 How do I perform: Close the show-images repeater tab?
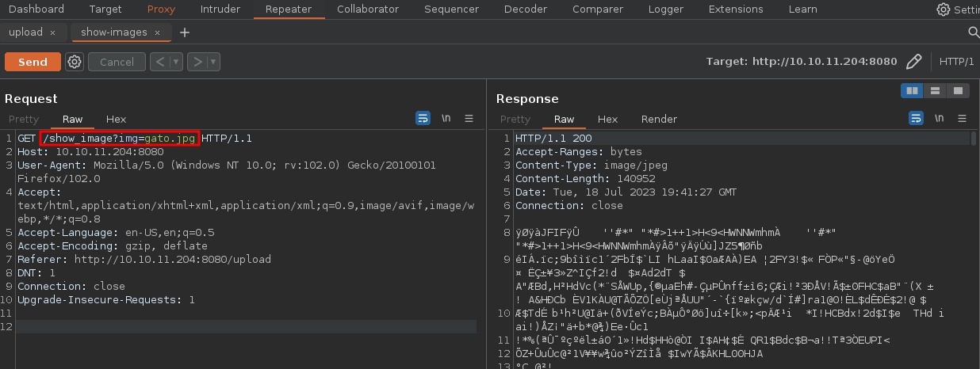coord(158,32)
